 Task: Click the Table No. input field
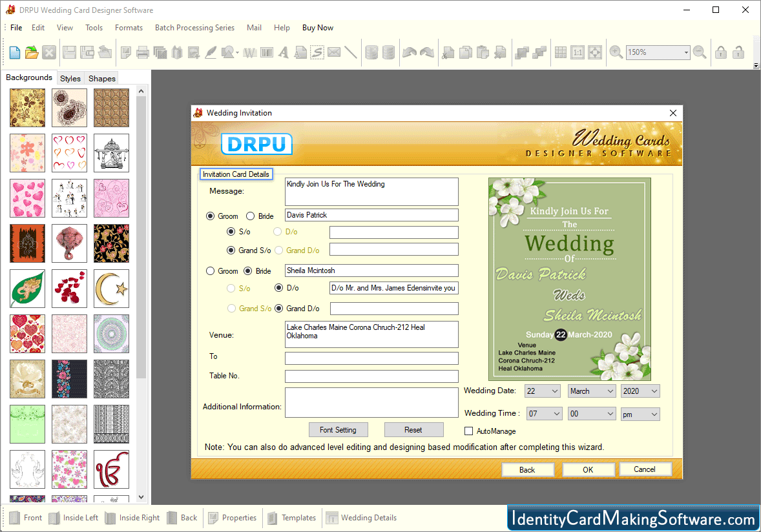click(371, 376)
